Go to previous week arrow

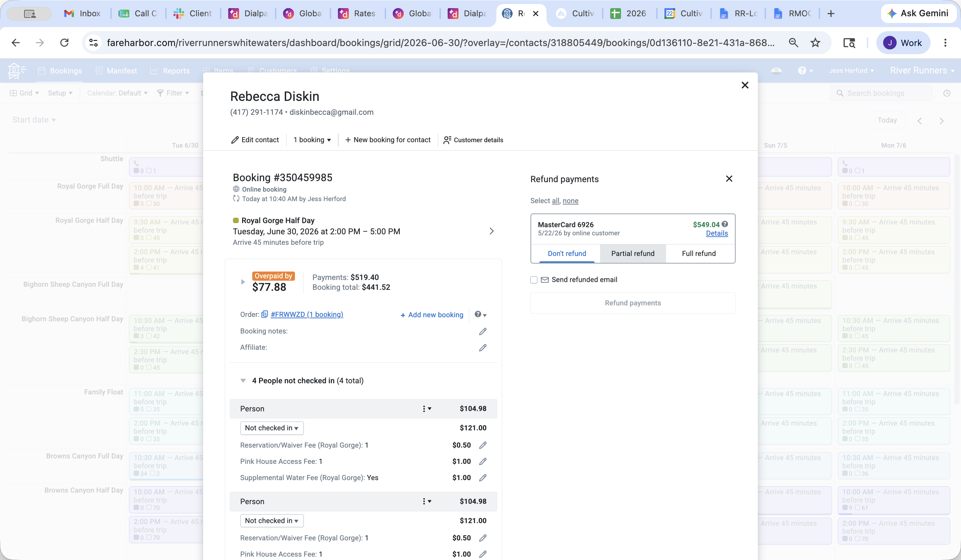(x=919, y=121)
